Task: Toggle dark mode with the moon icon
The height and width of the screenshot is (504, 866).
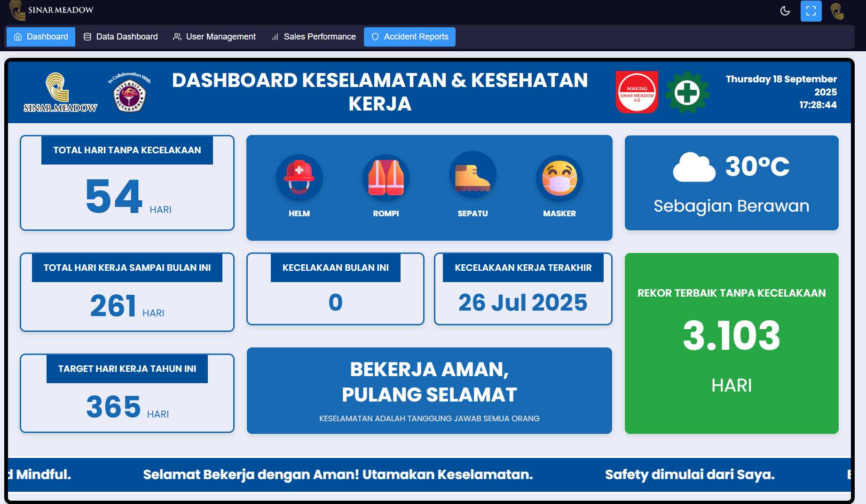Action: click(785, 11)
